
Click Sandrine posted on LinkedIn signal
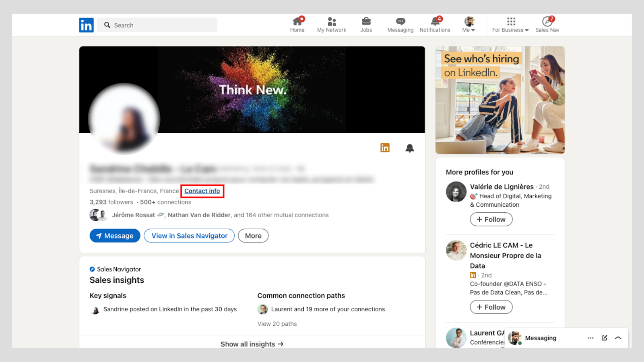tap(170, 309)
